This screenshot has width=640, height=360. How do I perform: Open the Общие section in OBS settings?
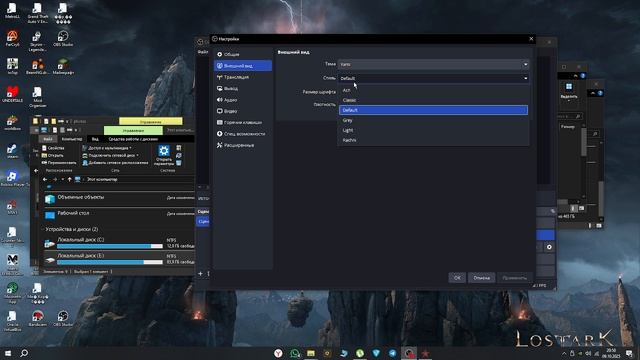pos(243,54)
